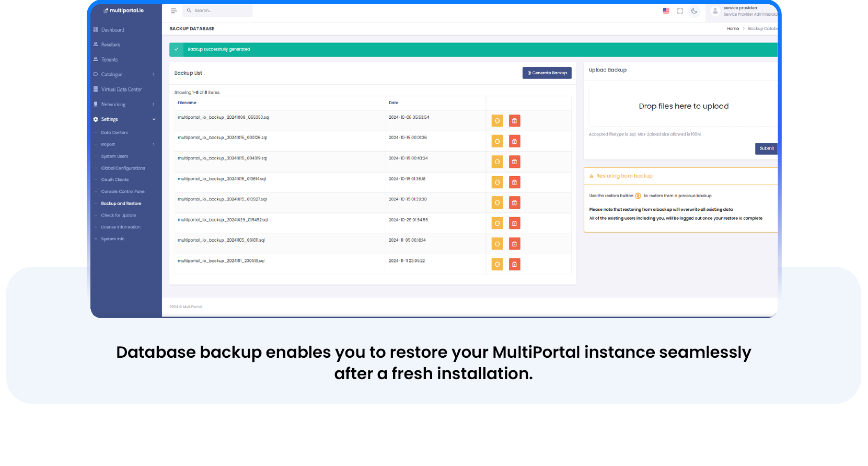Screen dimensions: 868x466
Task: Collapse the Settings menu chevron
Action: click(154, 119)
